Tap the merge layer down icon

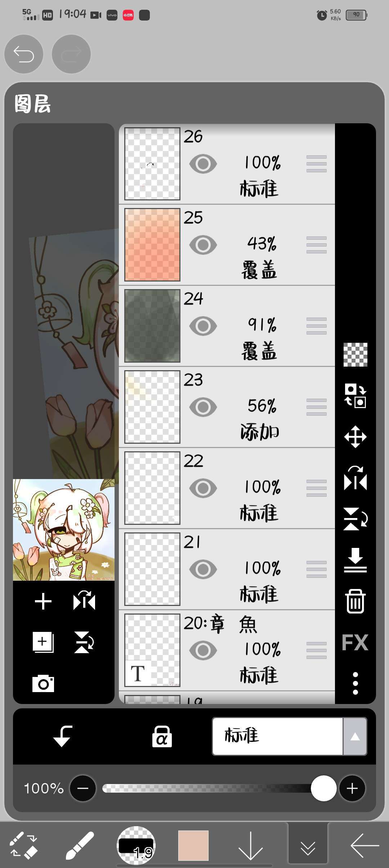click(355, 560)
